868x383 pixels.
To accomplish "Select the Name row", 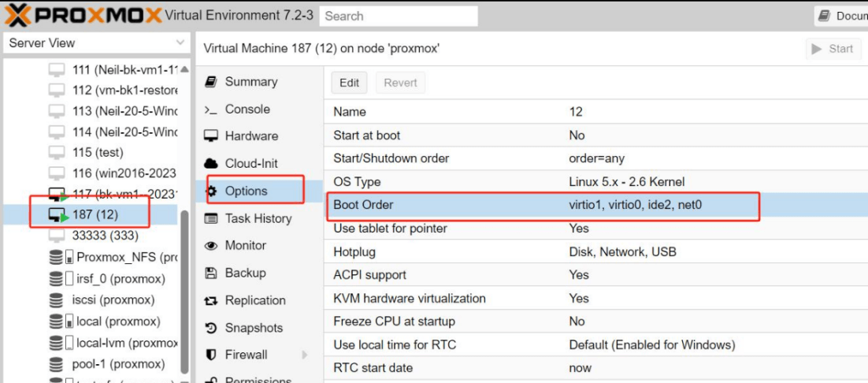I will click(x=595, y=112).
